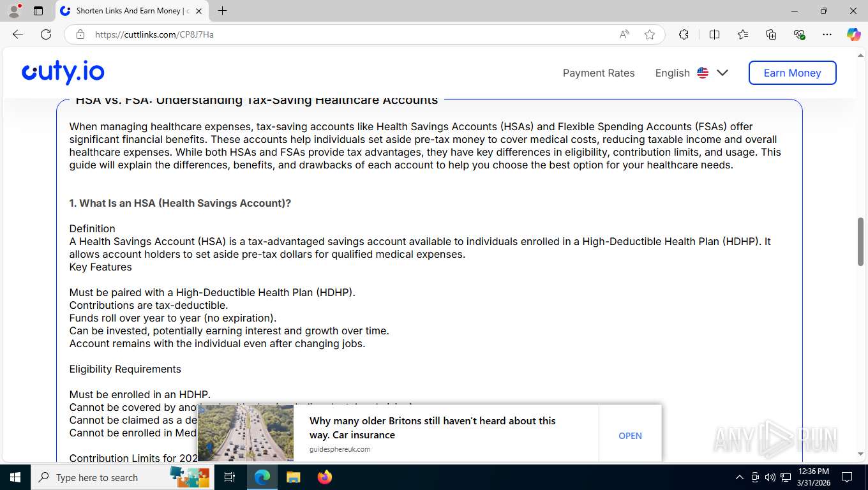Click "Contributions are tax-deductible." line
This screenshot has width=868, height=490.
pos(149,305)
